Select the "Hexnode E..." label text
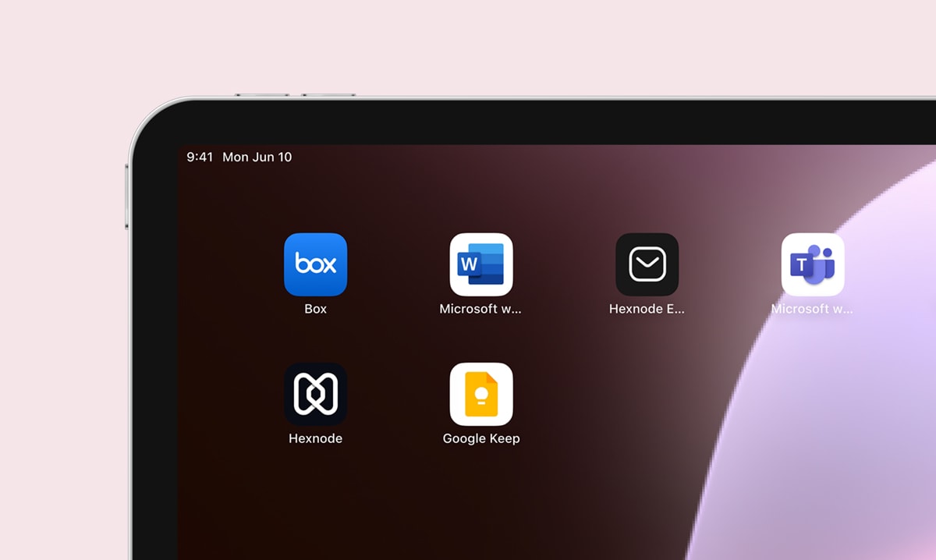Image resolution: width=936 pixels, height=560 pixels. click(x=647, y=309)
